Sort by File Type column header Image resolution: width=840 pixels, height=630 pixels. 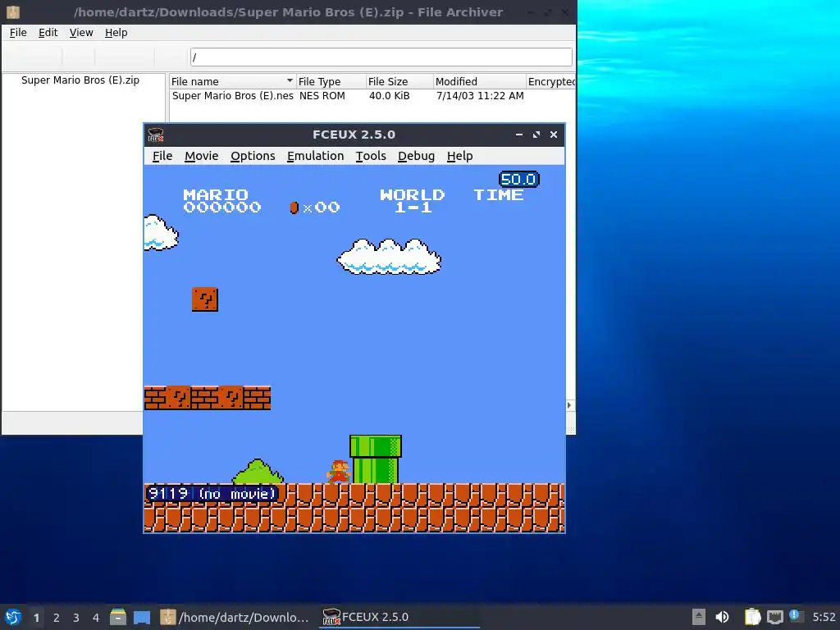[331, 81]
